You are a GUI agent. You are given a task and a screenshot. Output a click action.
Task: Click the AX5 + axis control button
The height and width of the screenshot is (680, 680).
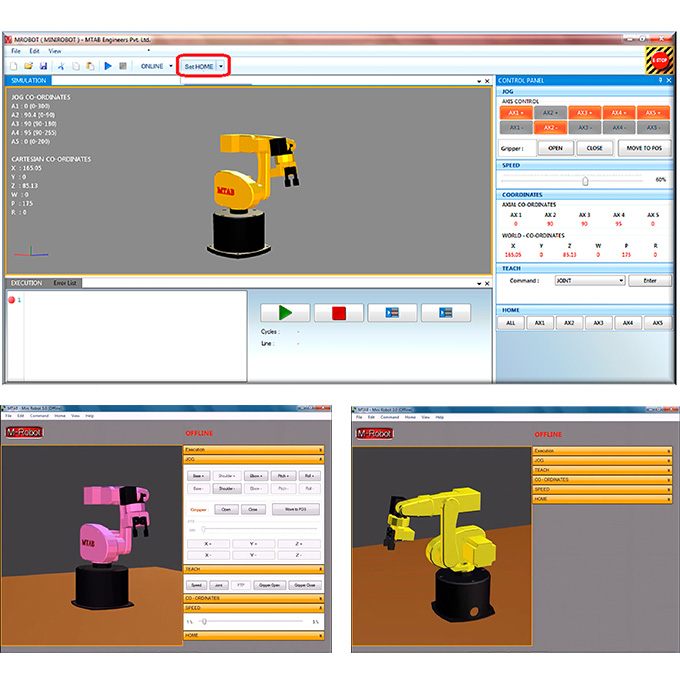pos(653,113)
